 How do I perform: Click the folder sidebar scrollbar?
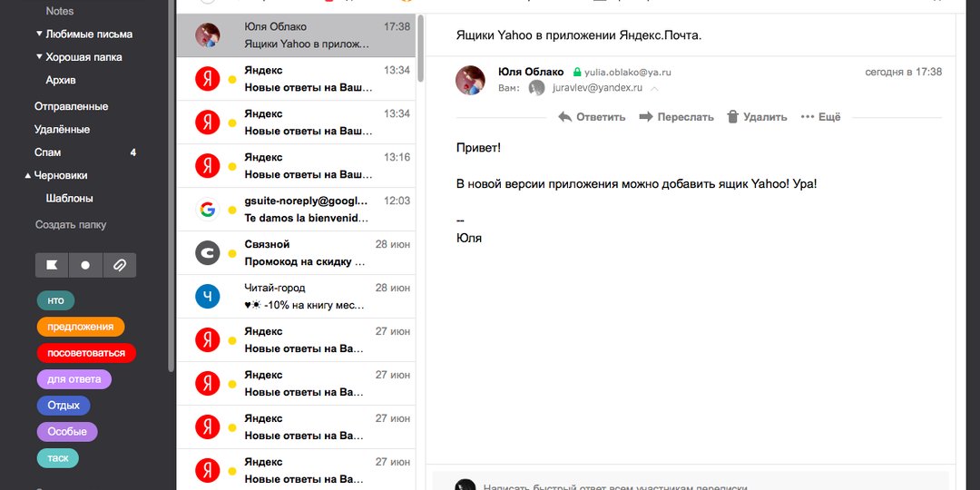(x=171, y=188)
